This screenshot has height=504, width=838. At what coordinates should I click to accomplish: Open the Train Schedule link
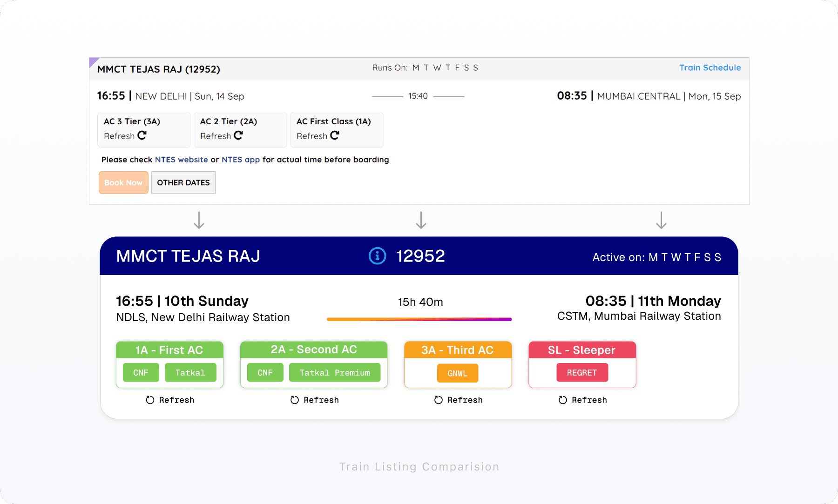pos(710,68)
